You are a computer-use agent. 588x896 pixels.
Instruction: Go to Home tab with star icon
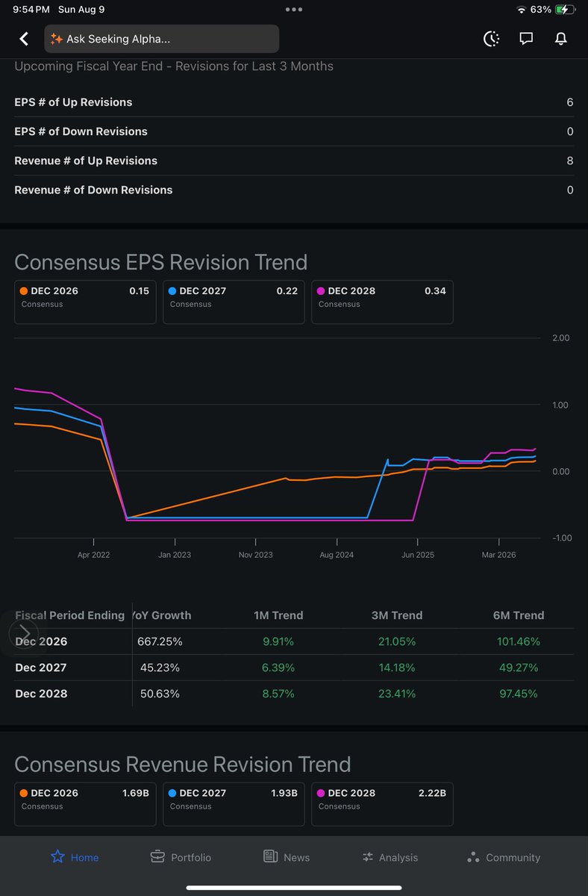(74, 857)
